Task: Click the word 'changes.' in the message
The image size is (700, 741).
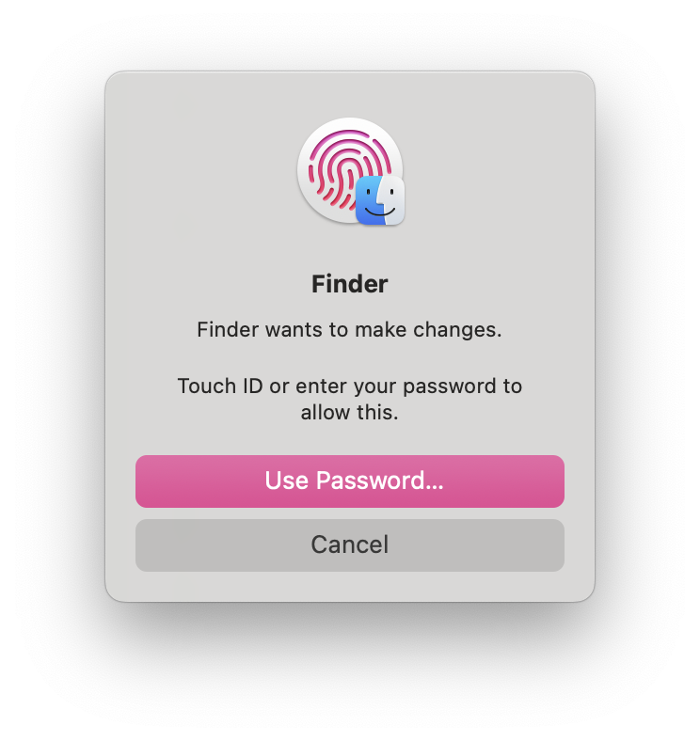Action: point(457,330)
